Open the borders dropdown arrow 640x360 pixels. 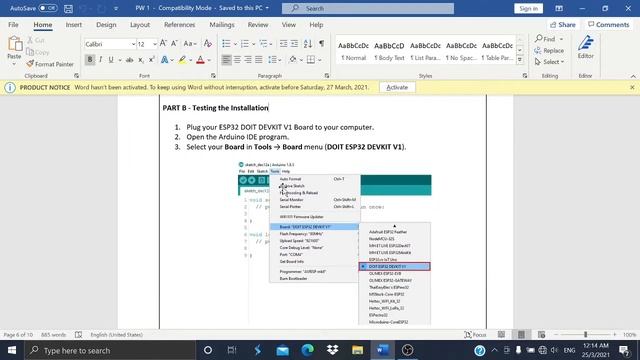click(320, 60)
